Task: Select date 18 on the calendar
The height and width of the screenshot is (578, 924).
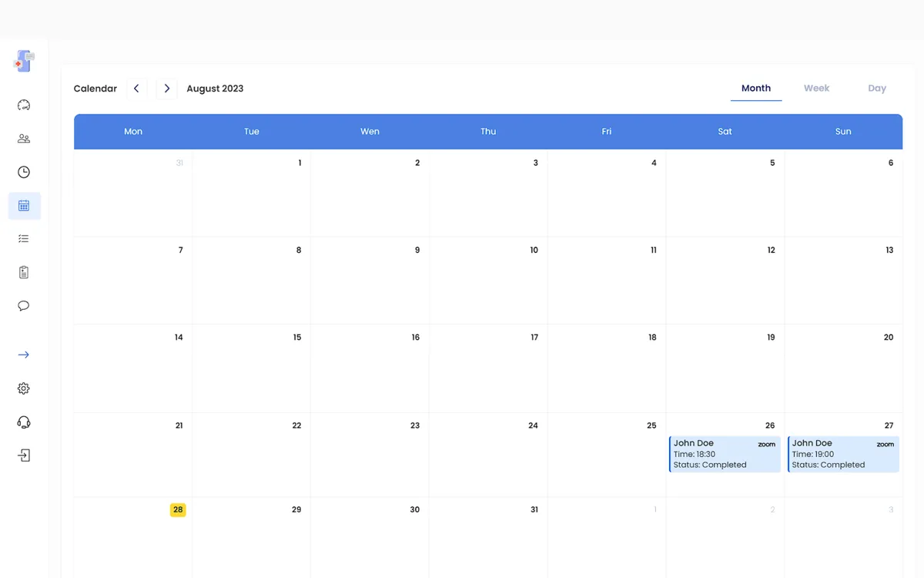Action: (652, 338)
